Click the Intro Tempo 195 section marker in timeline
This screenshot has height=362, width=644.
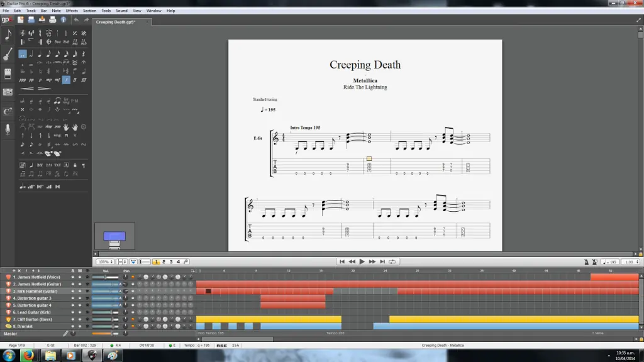[211, 333]
